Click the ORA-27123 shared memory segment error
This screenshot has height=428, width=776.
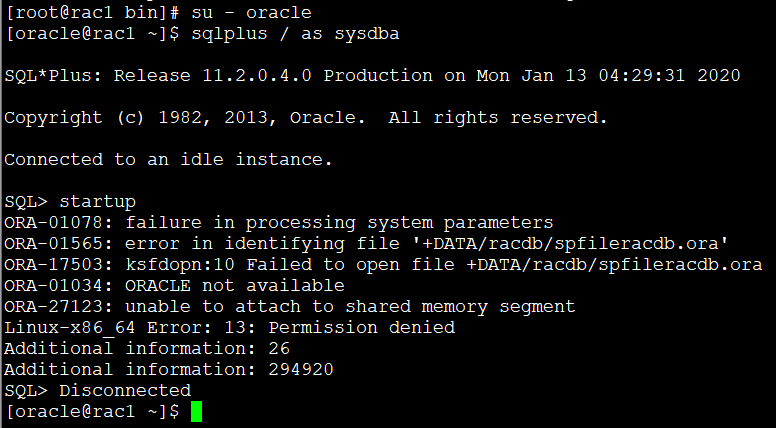(x=289, y=307)
